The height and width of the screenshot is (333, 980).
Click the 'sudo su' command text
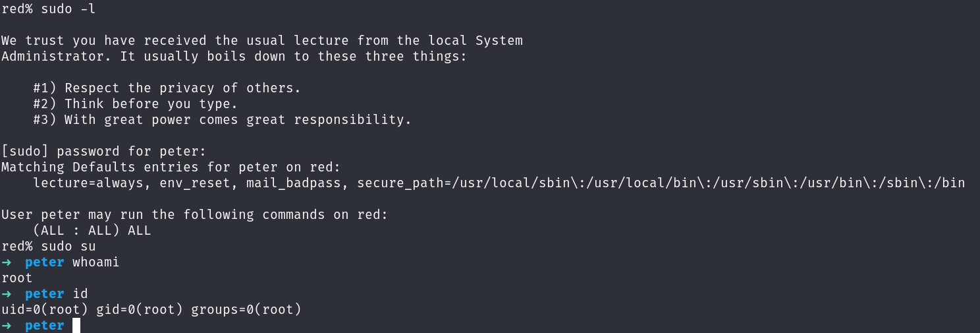coord(68,247)
